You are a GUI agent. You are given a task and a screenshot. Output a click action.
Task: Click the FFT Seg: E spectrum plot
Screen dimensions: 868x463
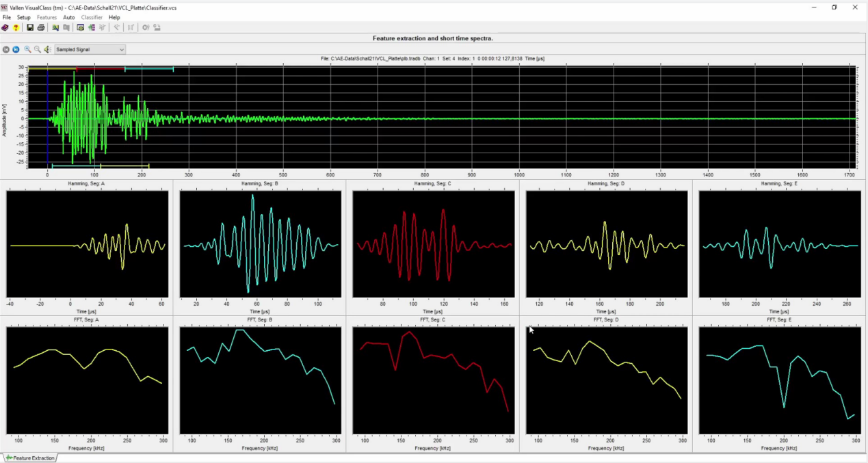click(779, 380)
